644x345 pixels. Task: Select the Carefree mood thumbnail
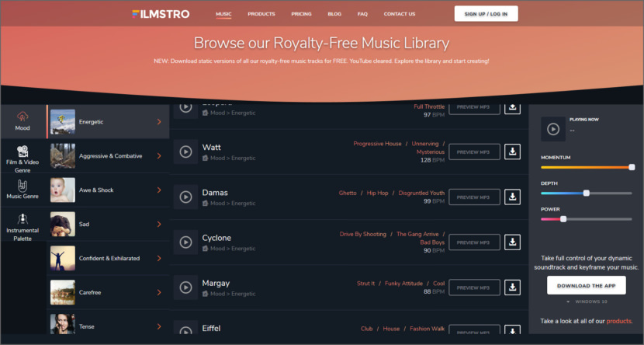62,292
